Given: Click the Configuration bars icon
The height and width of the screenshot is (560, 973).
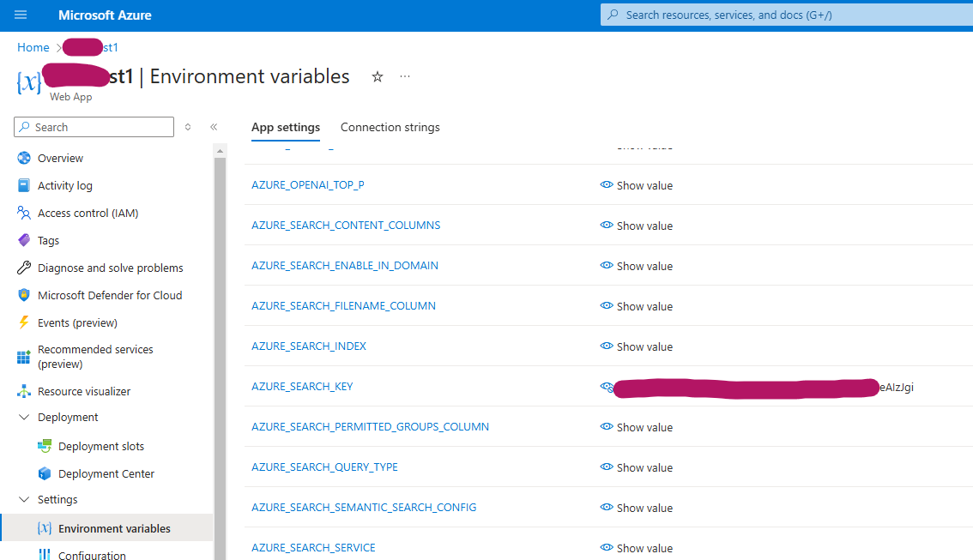Looking at the screenshot, I should pos(44,554).
